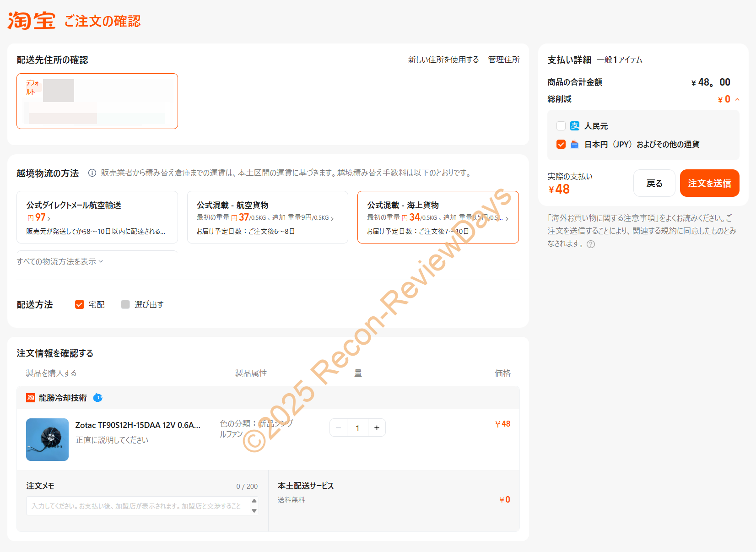
Task: Click the card icon next to 日本円
Action: 575,145
